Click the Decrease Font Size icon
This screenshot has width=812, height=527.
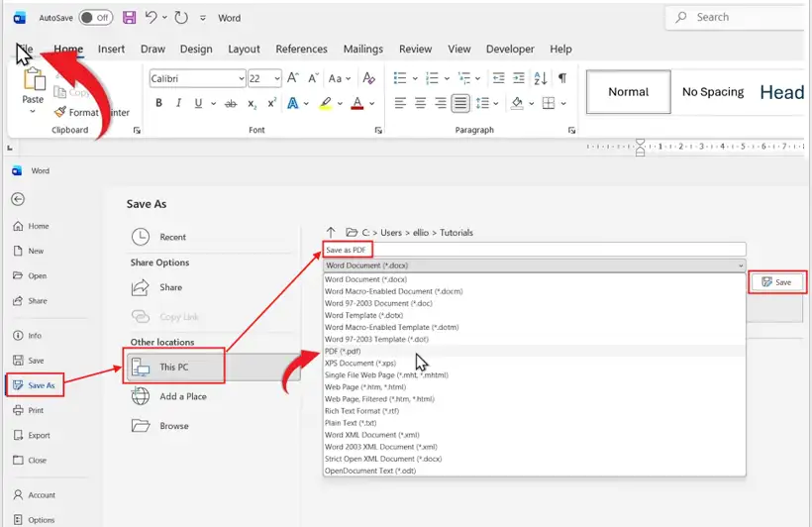point(313,77)
